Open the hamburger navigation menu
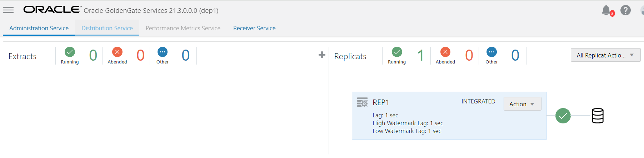The height and width of the screenshot is (158, 644). pos(8,10)
